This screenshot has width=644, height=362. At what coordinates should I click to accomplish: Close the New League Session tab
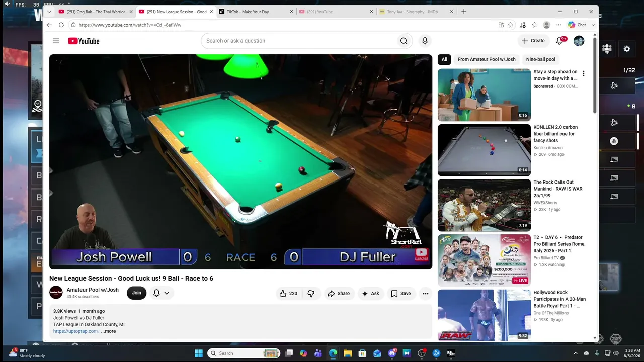pyautogui.click(x=211, y=12)
